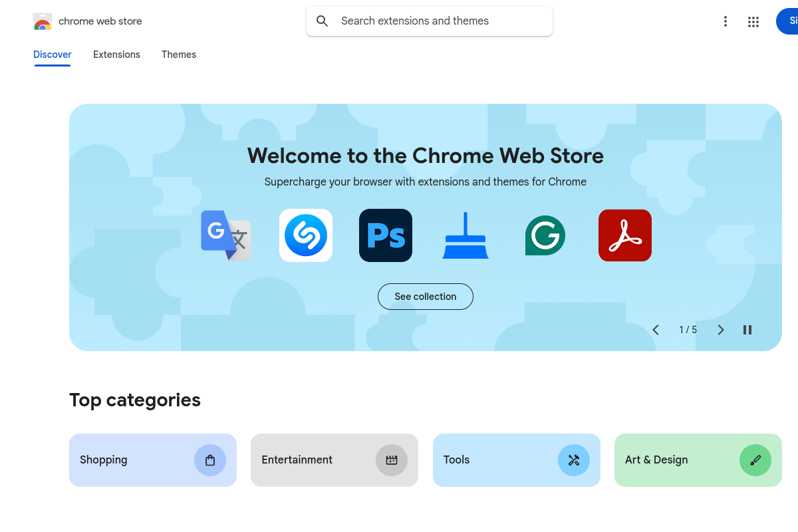Image resolution: width=798 pixels, height=532 pixels.
Task: Open the Shopping category label
Action: [103, 460]
